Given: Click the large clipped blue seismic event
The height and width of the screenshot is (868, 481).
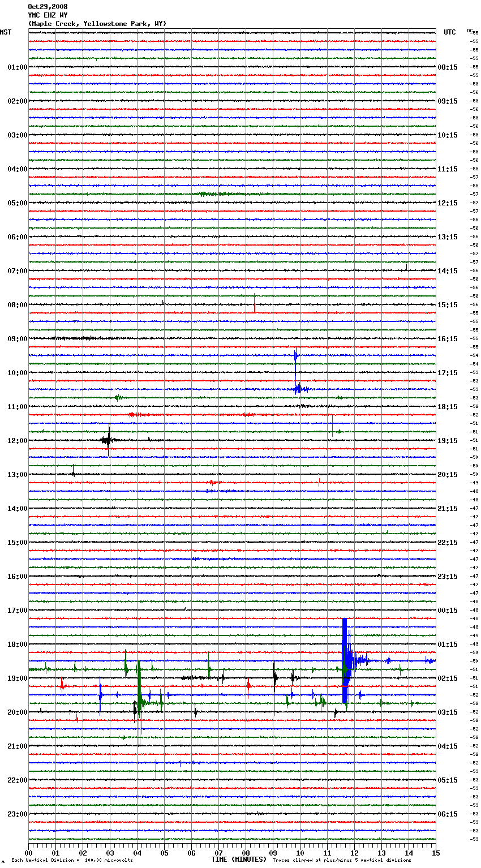Looking at the screenshot, I should 346,661.
